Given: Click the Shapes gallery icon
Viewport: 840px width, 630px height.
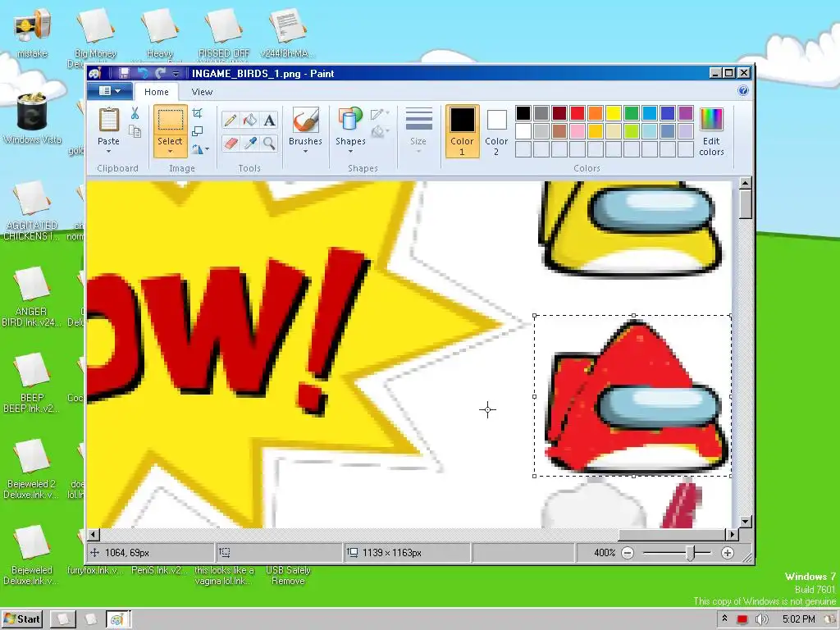Looking at the screenshot, I should coord(350,120).
